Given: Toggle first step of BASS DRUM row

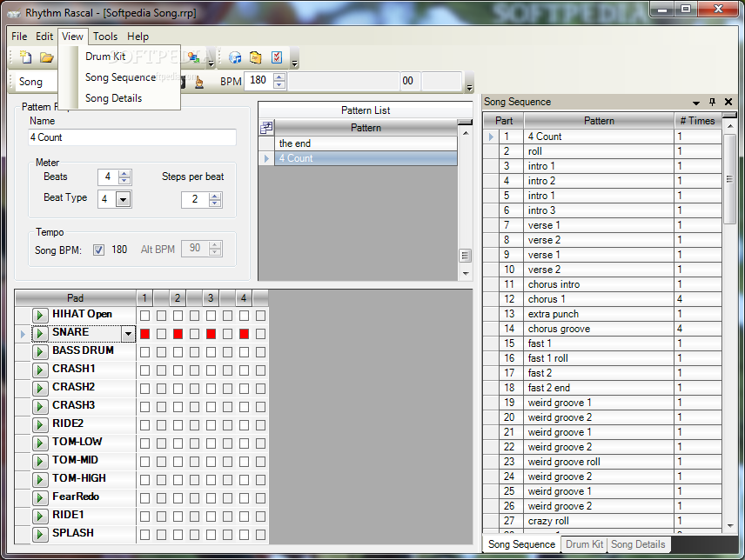Looking at the screenshot, I should (x=145, y=352).
